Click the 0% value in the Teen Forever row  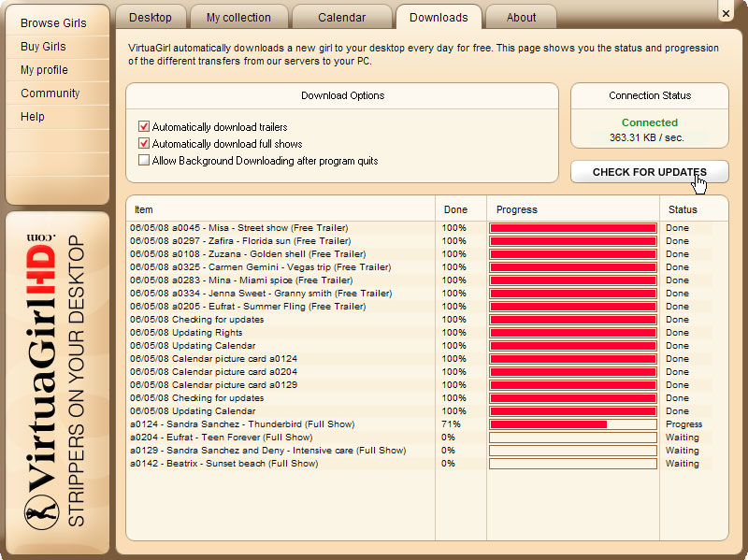448,438
